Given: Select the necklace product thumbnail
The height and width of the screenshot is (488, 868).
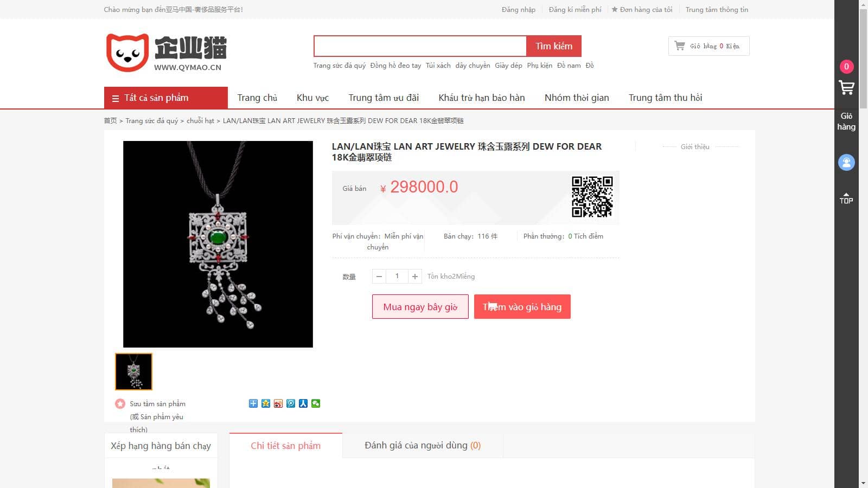Looking at the screenshot, I should [133, 371].
